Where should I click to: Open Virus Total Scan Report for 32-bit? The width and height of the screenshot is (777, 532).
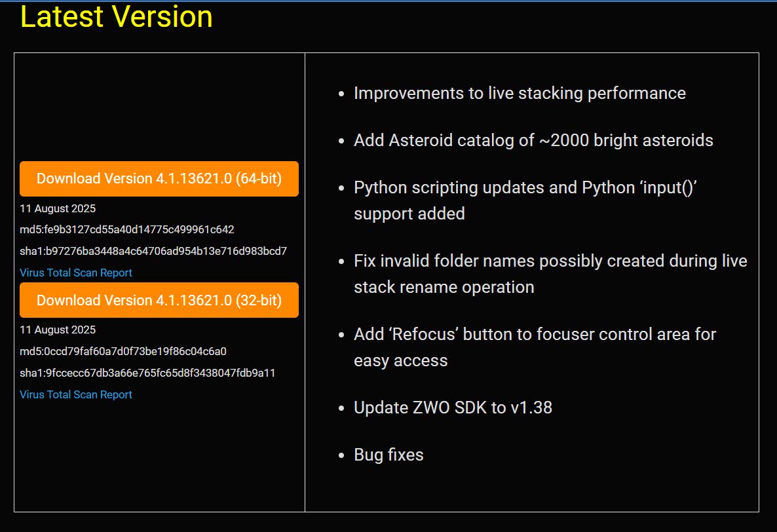76,395
